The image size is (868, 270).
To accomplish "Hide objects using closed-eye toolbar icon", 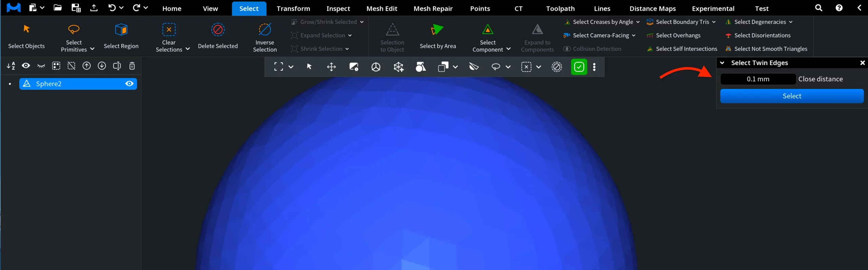I will coord(41,66).
